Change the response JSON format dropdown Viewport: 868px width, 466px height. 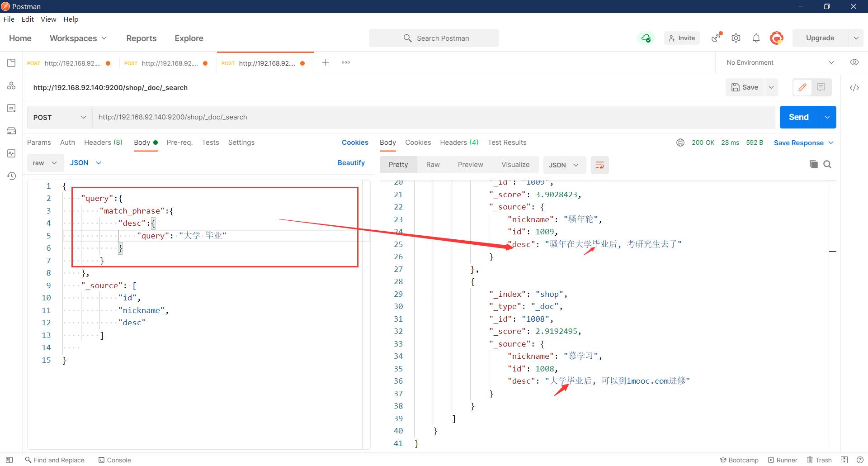click(564, 165)
